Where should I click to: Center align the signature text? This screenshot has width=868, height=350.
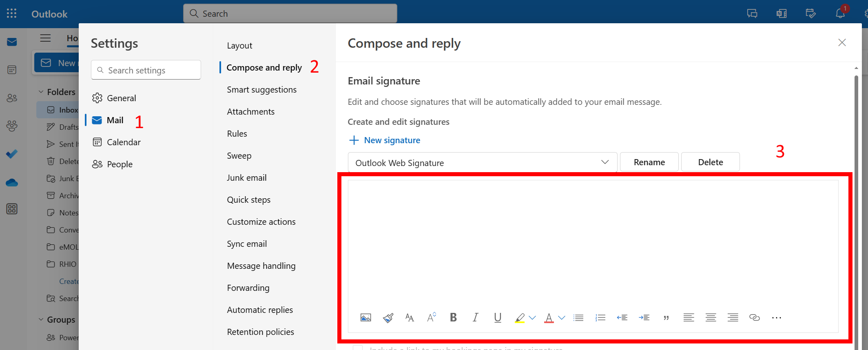tap(711, 318)
